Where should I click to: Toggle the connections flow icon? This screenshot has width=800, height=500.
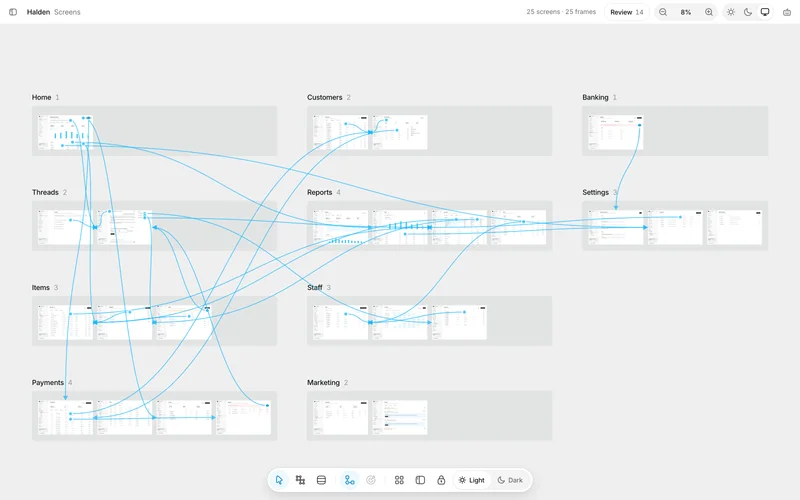(349, 480)
